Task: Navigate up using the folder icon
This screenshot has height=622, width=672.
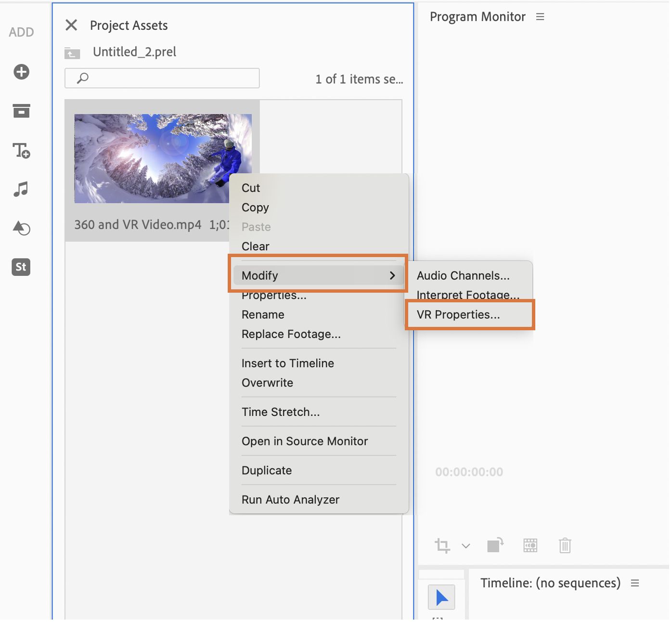Action: click(x=72, y=52)
